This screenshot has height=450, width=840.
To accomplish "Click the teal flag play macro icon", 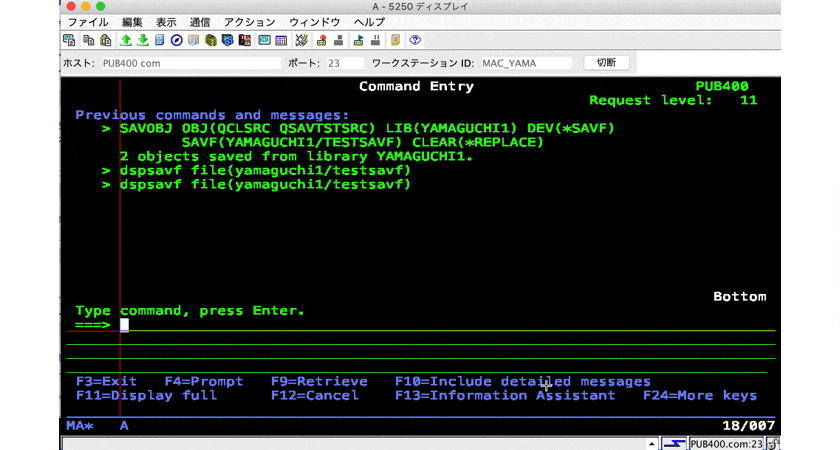I will 359,40.
